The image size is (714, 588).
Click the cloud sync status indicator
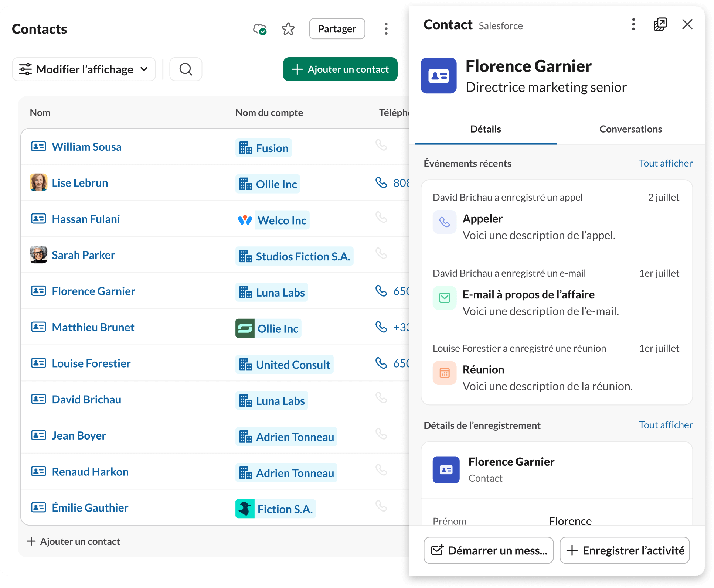click(x=260, y=28)
